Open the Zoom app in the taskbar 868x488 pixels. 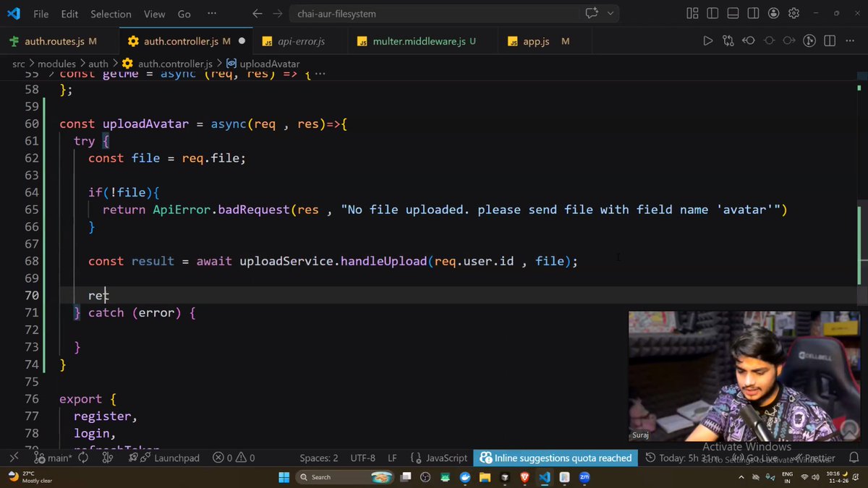(x=584, y=477)
